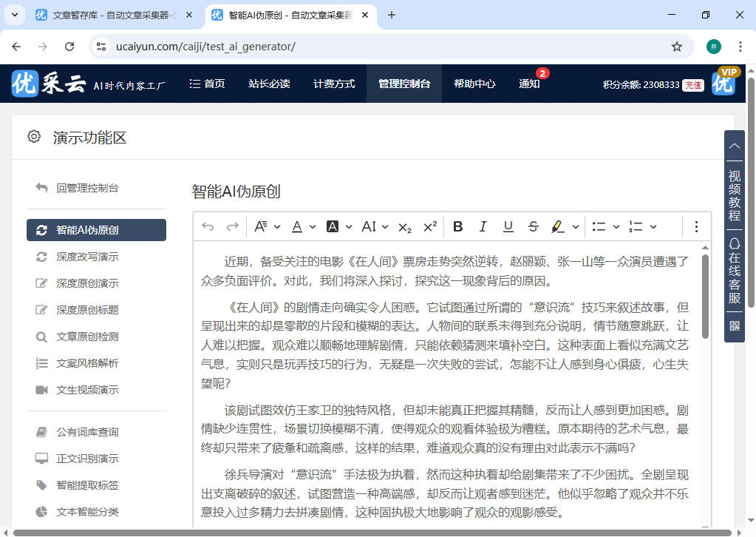Image resolution: width=756 pixels, height=537 pixels.
Task: Click the subscript icon
Action: (405, 226)
